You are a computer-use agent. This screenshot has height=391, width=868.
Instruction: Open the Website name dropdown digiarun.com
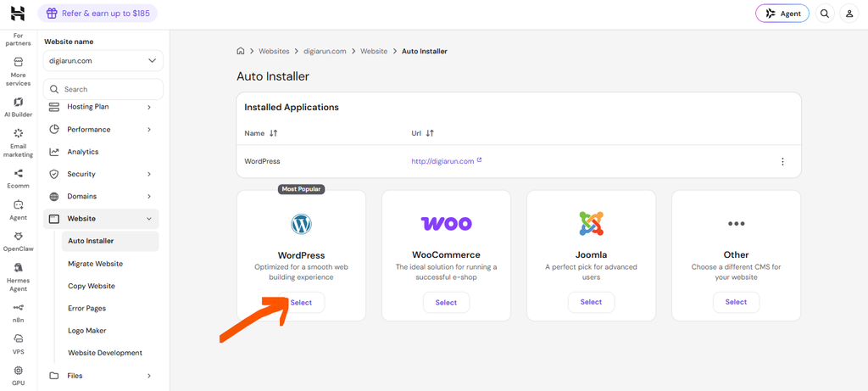tap(103, 61)
